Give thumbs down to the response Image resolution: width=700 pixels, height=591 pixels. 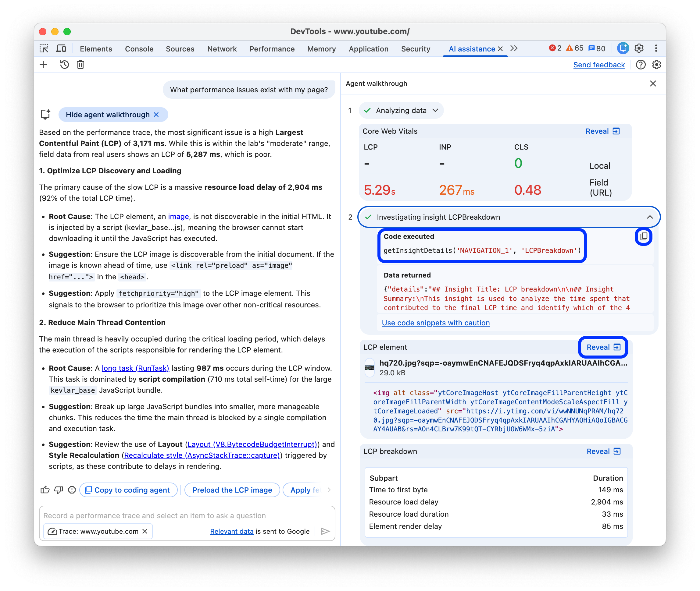pos(59,490)
